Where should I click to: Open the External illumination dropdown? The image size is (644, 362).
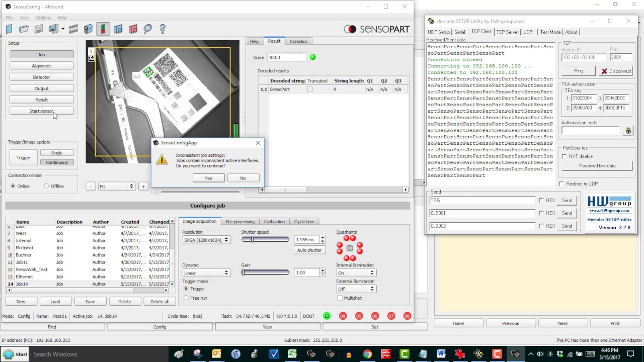click(x=356, y=289)
